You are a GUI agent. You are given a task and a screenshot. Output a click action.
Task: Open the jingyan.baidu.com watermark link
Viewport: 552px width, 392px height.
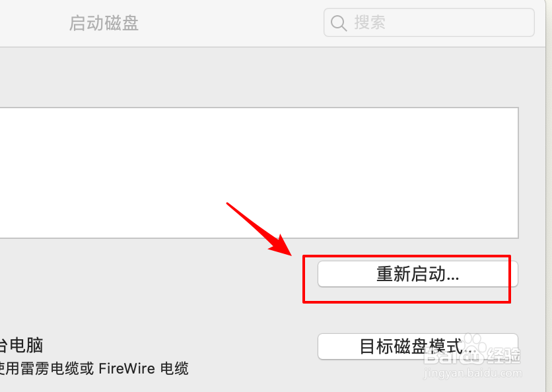tap(473, 373)
